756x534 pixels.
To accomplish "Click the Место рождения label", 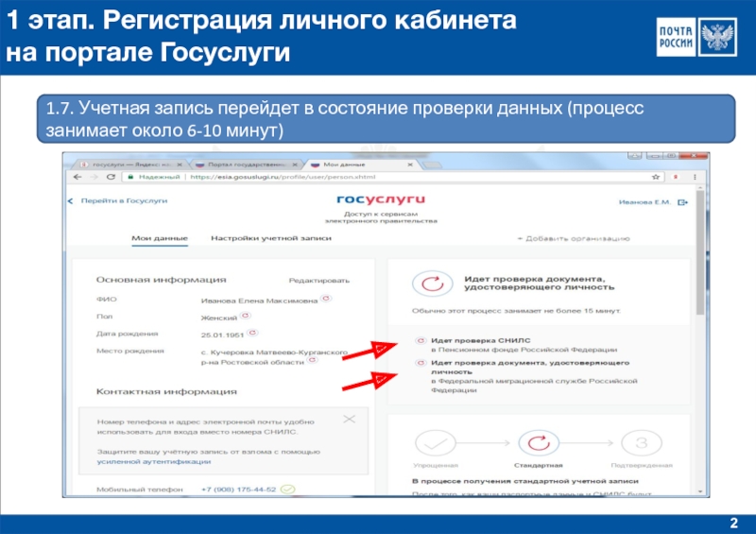I will click(x=129, y=352).
